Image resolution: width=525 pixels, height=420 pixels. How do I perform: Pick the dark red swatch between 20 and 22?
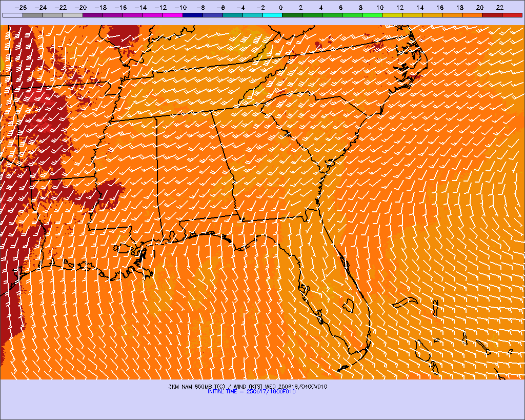[492, 15]
